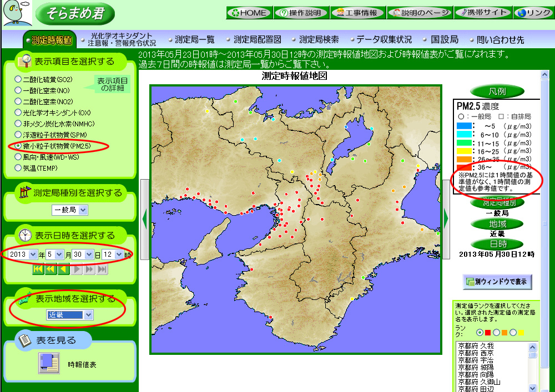
Task: Select the 光化学オキシダント(OX) radio option
Action: 18,113
